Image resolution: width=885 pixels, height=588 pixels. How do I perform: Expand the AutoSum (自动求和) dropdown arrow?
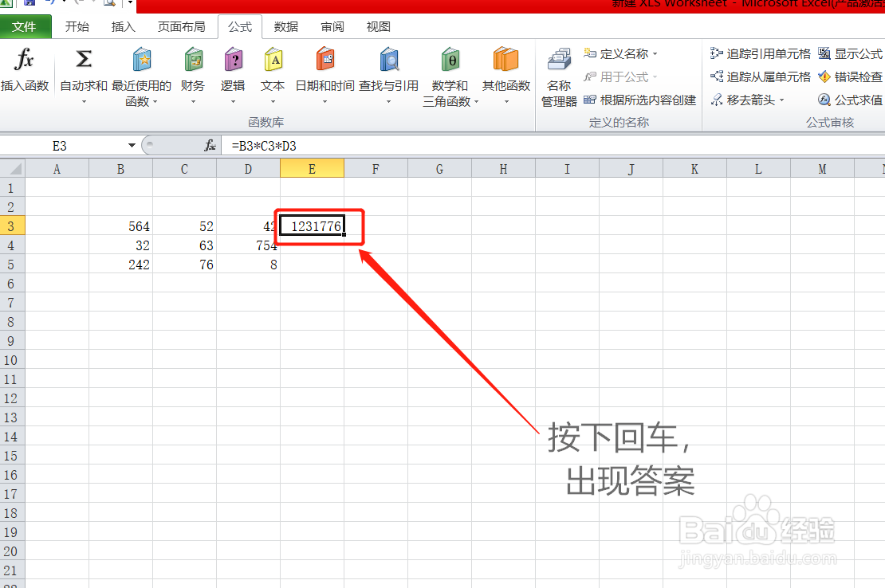coord(84,102)
